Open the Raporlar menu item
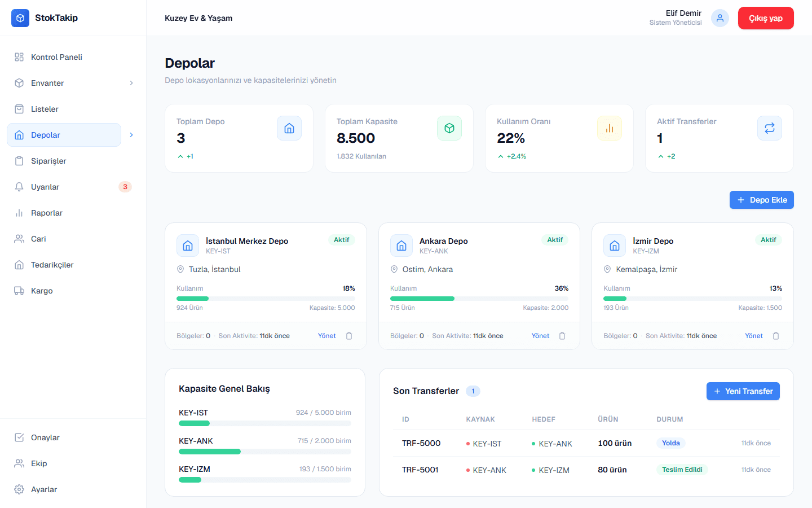The image size is (812, 508). tap(73, 213)
